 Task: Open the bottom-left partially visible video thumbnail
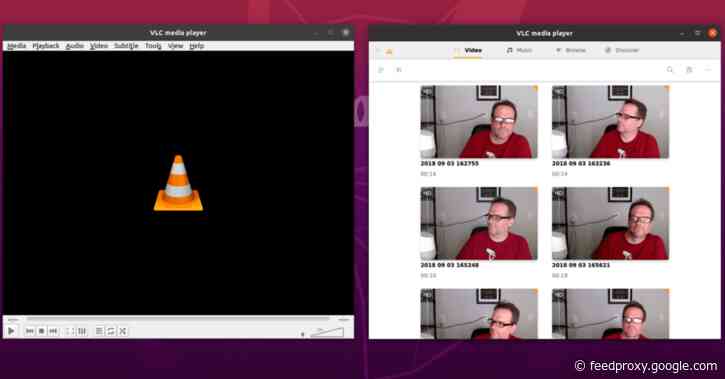click(x=479, y=314)
